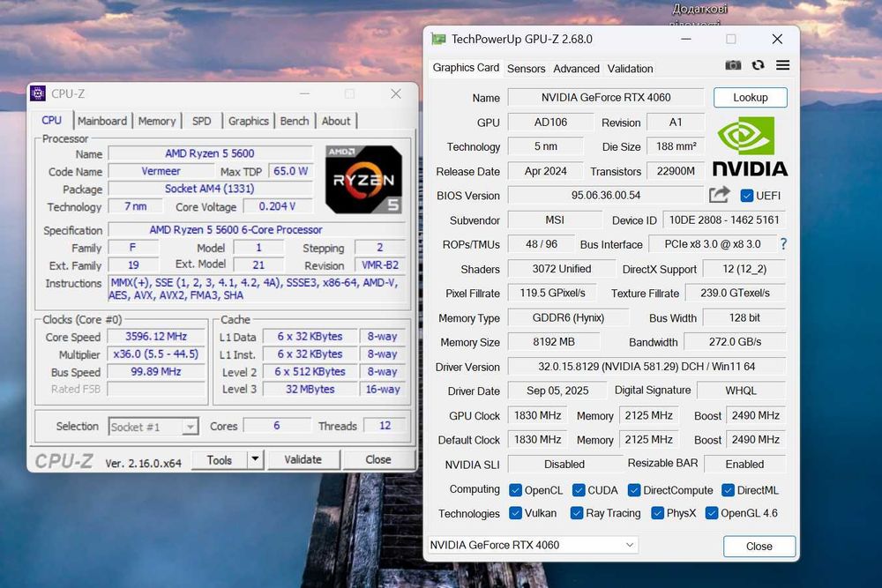Select the CPU tab in CPU-Z
This screenshot has width=882, height=588.
point(52,120)
